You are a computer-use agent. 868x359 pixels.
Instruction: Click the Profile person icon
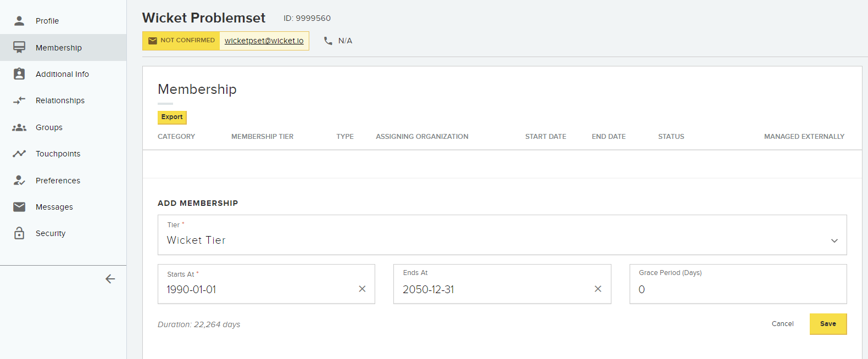click(x=19, y=21)
